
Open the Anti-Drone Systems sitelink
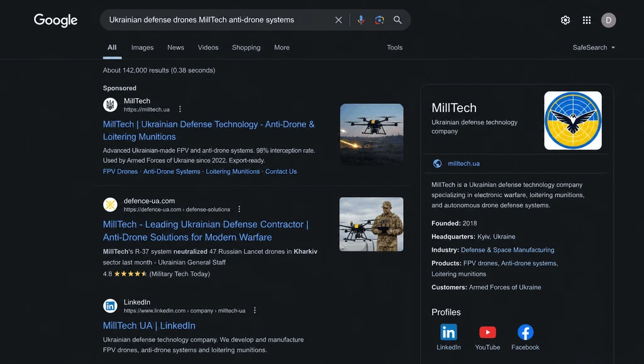coord(172,171)
